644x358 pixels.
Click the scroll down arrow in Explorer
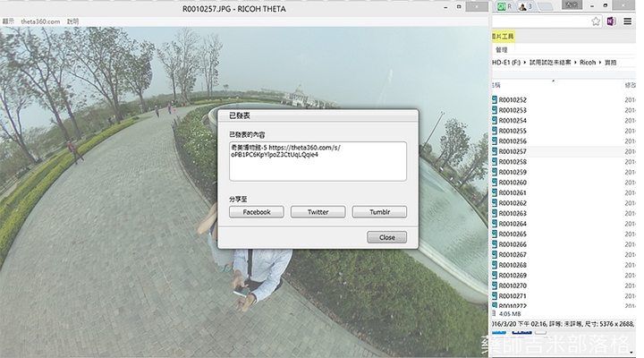click(631, 353)
